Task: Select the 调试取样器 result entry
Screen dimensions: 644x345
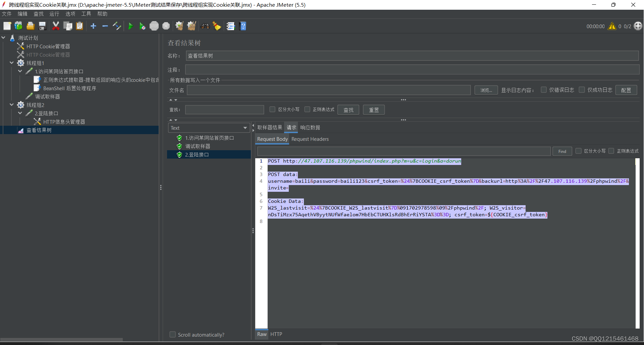Action: pyautogui.click(x=198, y=146)
